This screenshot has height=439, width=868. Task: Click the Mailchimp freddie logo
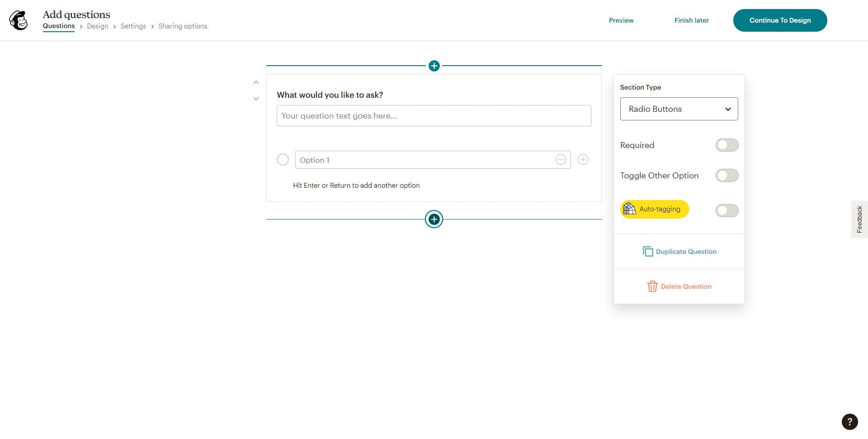pyautogui.click(x=18, y=20)
